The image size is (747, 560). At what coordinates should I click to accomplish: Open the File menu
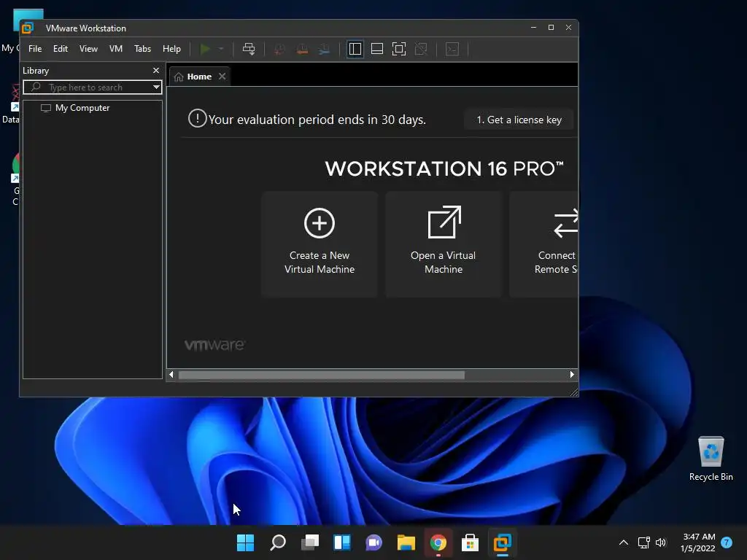[x=35, y=49]
